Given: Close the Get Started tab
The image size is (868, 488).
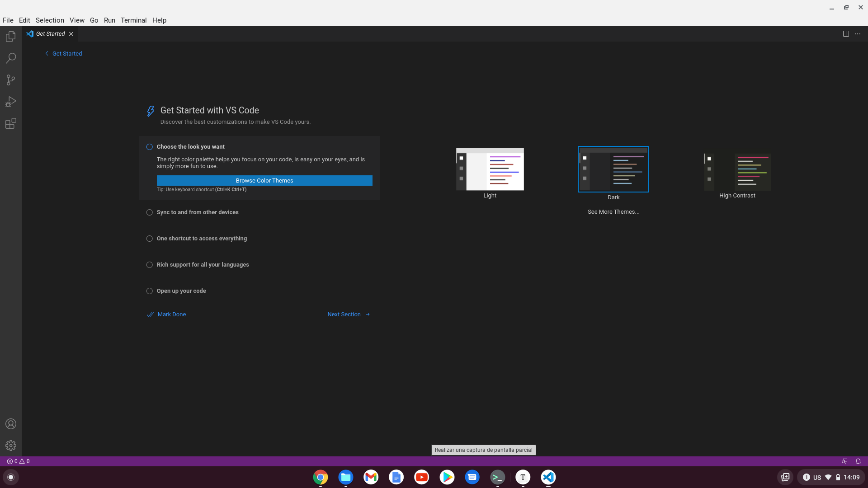Looking at the screenshot, I should pyautogui.click(x=71, y=34).
